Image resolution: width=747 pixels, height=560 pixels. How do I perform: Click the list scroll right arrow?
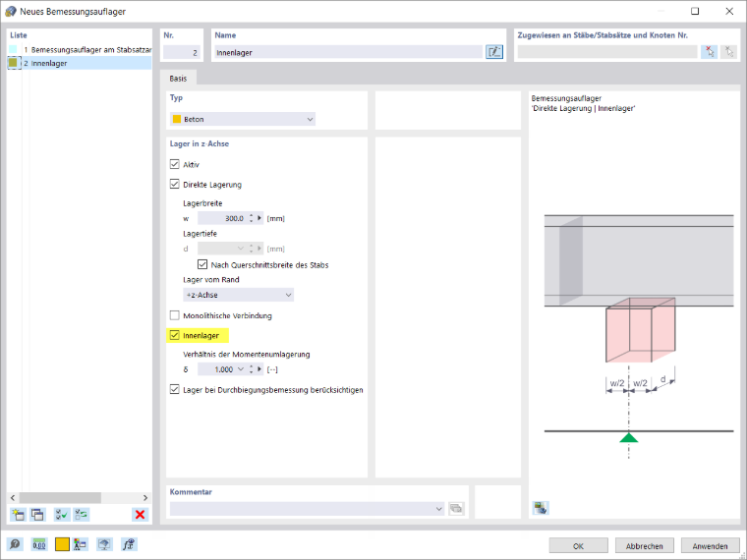[x=145, y=498]
